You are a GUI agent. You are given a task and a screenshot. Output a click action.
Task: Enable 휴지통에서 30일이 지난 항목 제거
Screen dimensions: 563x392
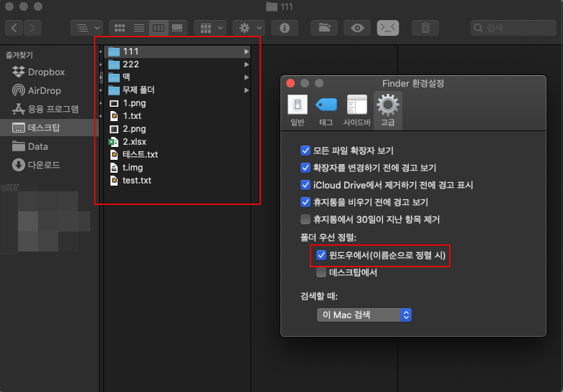306,219
